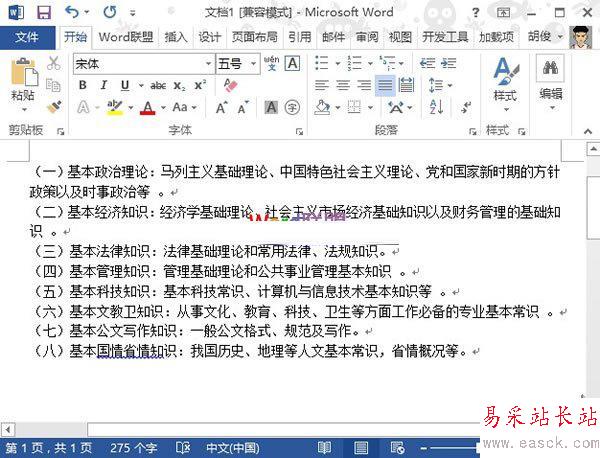Open the Editing binoculars button
This screenshot has width=600, height=458.
point(550,82)
